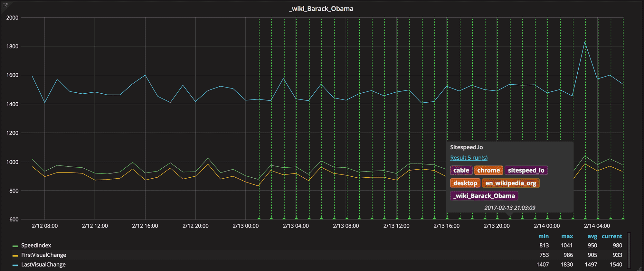The height and width of the screenshot is (271, 644).
Task: Click the en_wikipedia_org tag
Action: point(511,183)
